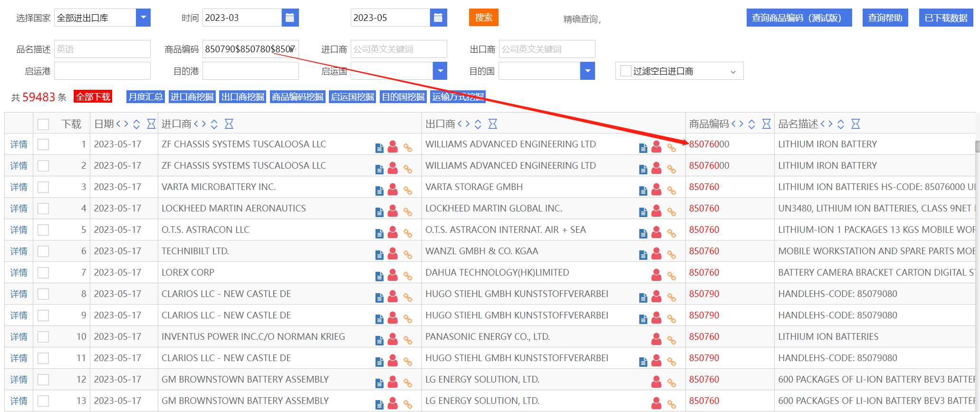Open the 启运国 dropdown arrow
This screenshot has width=980, height=412.
coord(440,71)
